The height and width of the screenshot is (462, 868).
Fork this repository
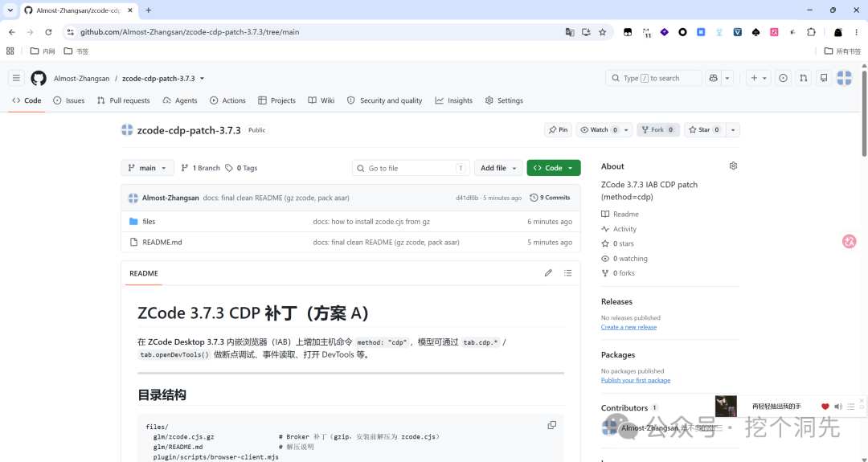coord(657,130)
